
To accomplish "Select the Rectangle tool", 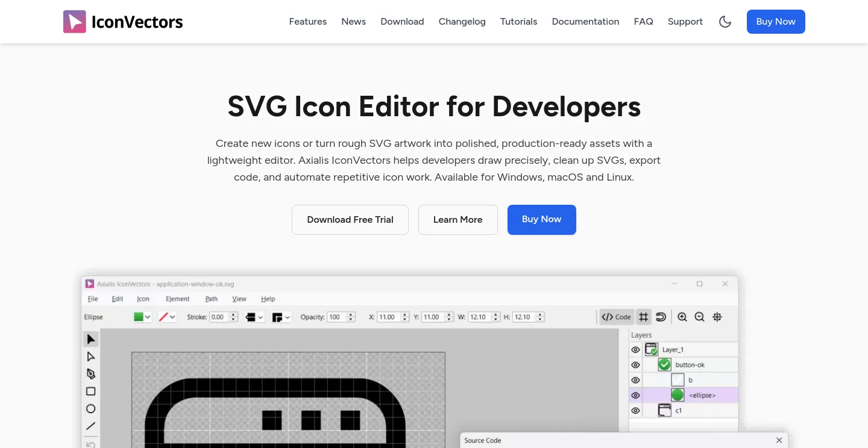I will tap(90, 391).
